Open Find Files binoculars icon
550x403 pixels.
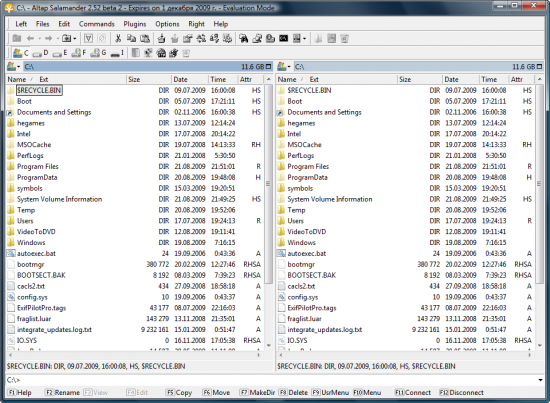[x=244, y=39]
